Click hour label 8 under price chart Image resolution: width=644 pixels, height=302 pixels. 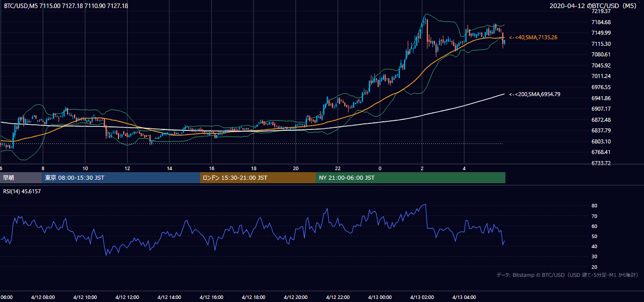click(43, 168)
